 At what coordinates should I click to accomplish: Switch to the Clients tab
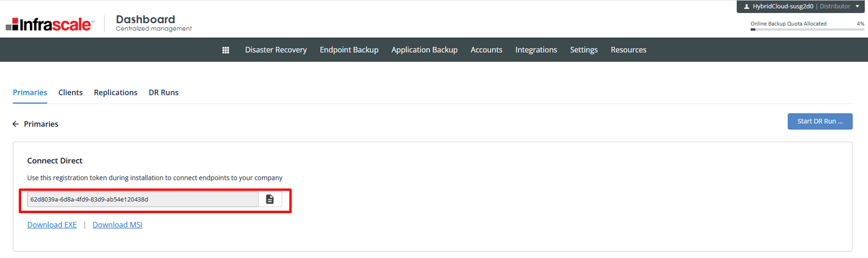[71, 93]
